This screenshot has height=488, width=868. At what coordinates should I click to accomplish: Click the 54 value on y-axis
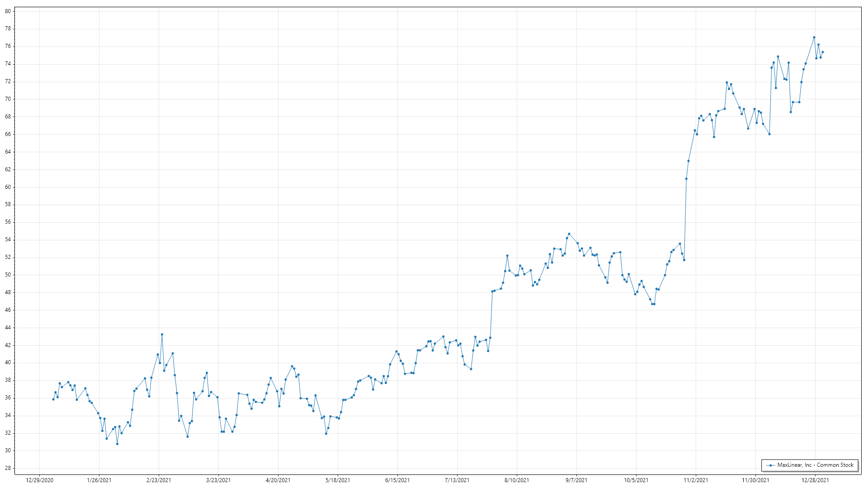coord(8,239)
